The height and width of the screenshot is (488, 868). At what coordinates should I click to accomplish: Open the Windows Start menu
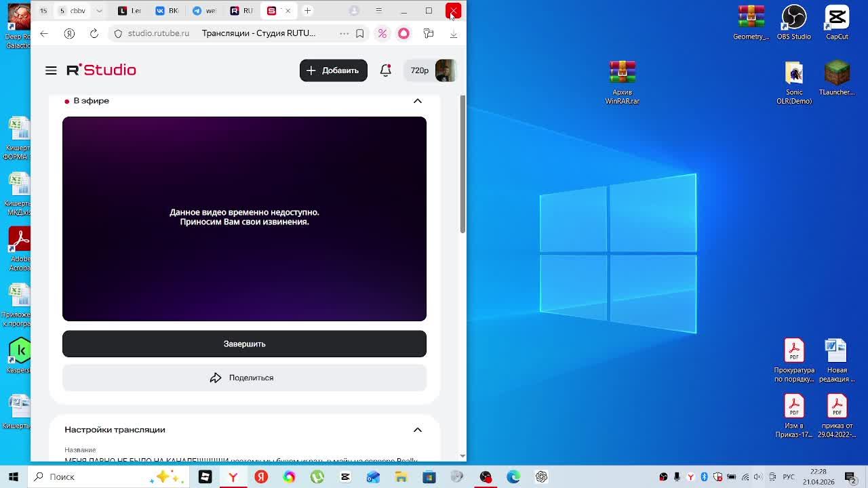point(14,476)
